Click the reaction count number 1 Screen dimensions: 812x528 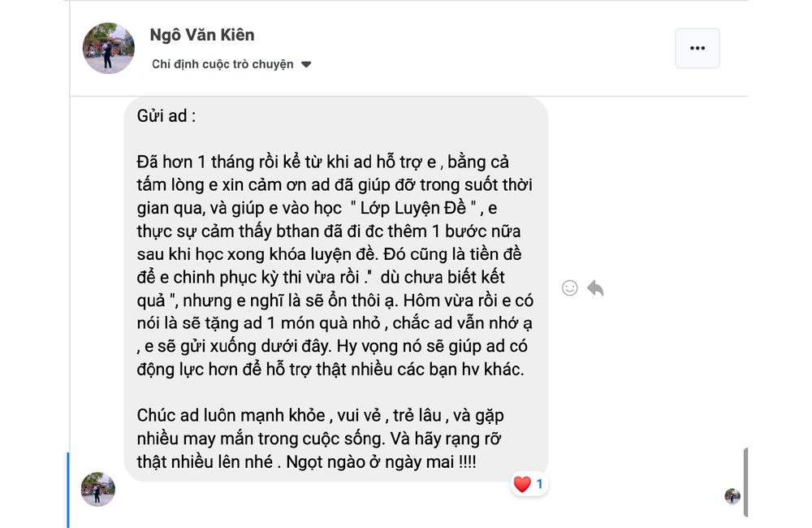[539, 485]
